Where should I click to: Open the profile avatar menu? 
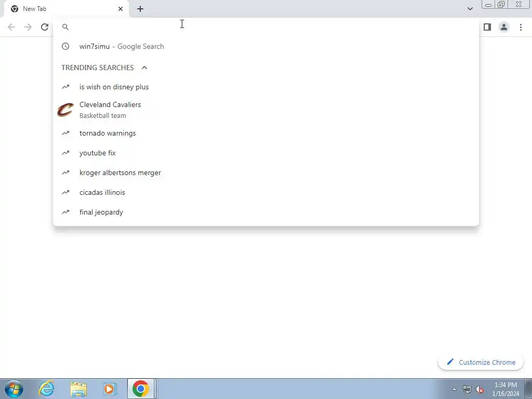(x=504, y=27)
